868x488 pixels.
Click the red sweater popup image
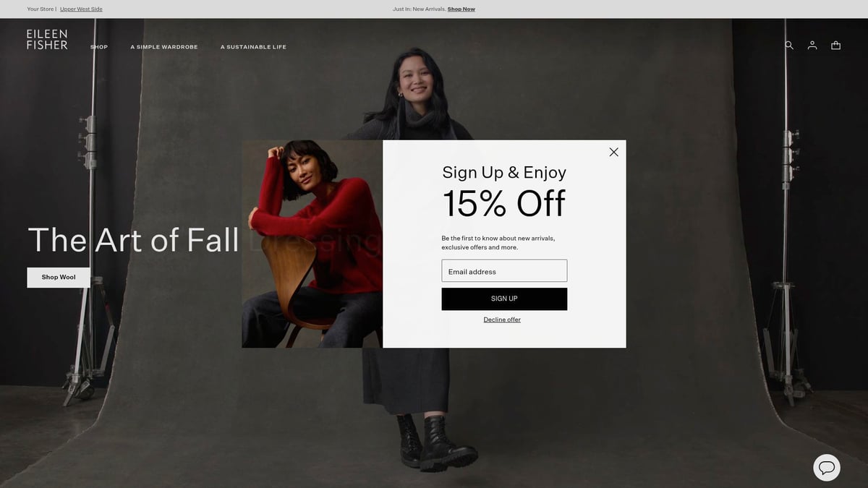click(x=312, y=244)
